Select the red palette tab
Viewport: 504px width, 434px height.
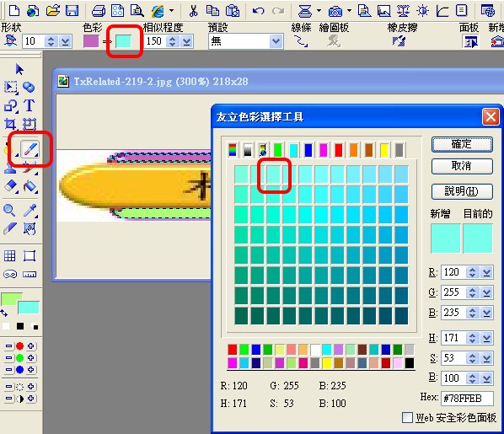pos(339,150)
